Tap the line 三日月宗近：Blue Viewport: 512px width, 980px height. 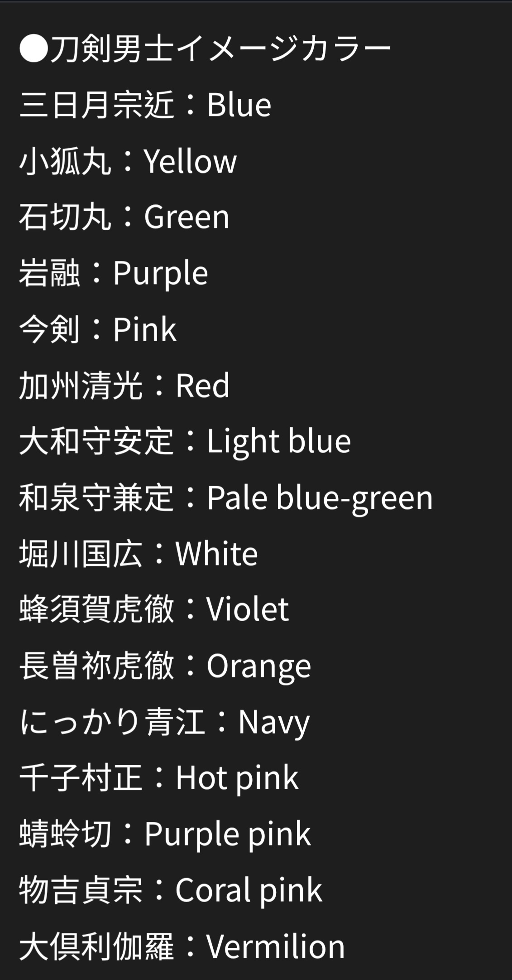(x=145, y=105)
